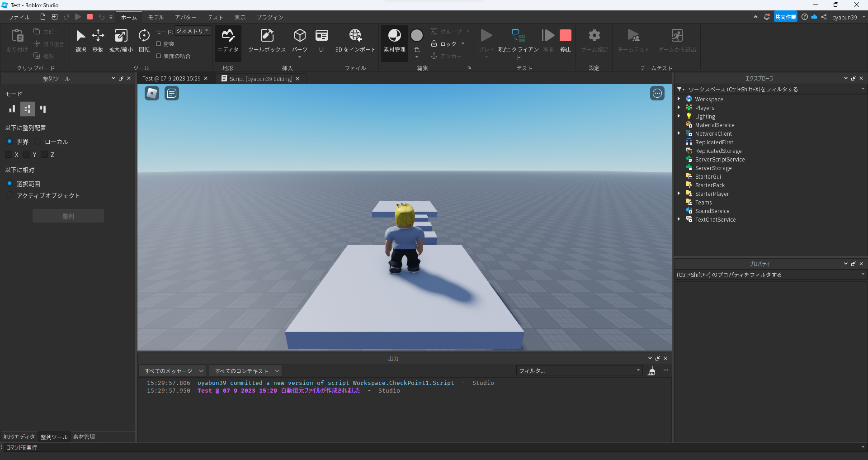868x460 pixels.
Task: Enable the 衝突 (Collisions) checkbox
Action: tap(159, 44)
